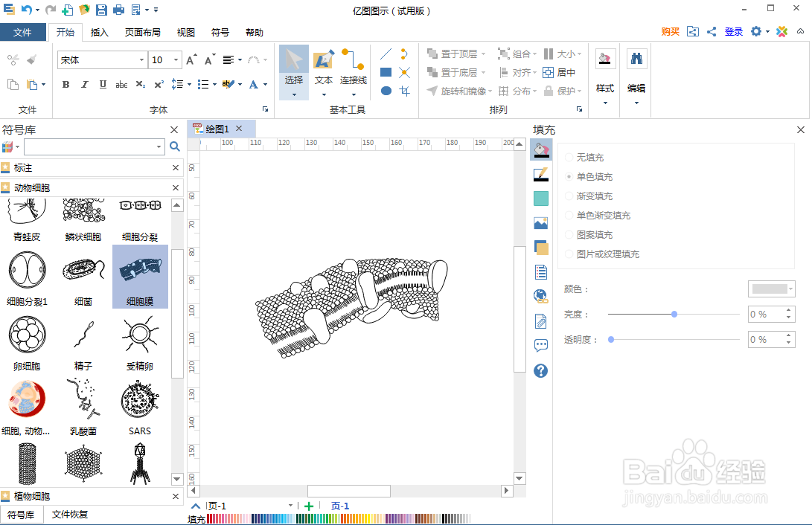Open the 文件 menu
This screenshot has width=812, height=525.
click(x=22, y=32)
